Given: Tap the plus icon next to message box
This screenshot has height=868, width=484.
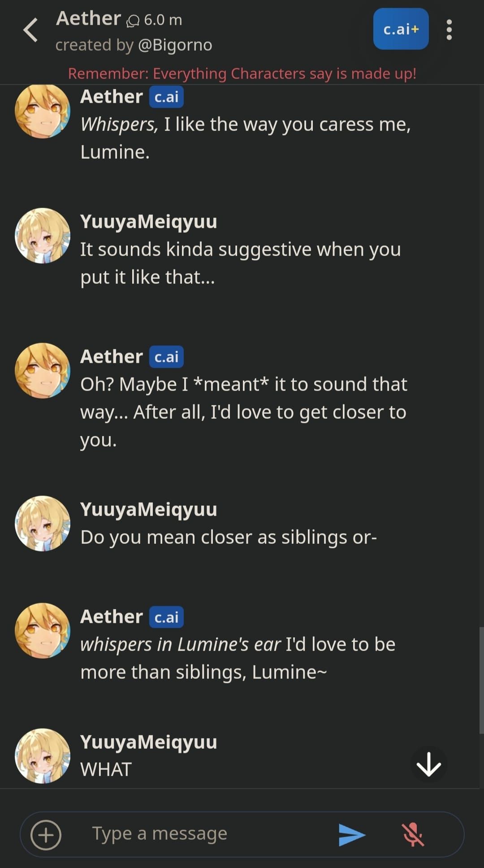Looking at the screenshot, I should tap(48, 833).
